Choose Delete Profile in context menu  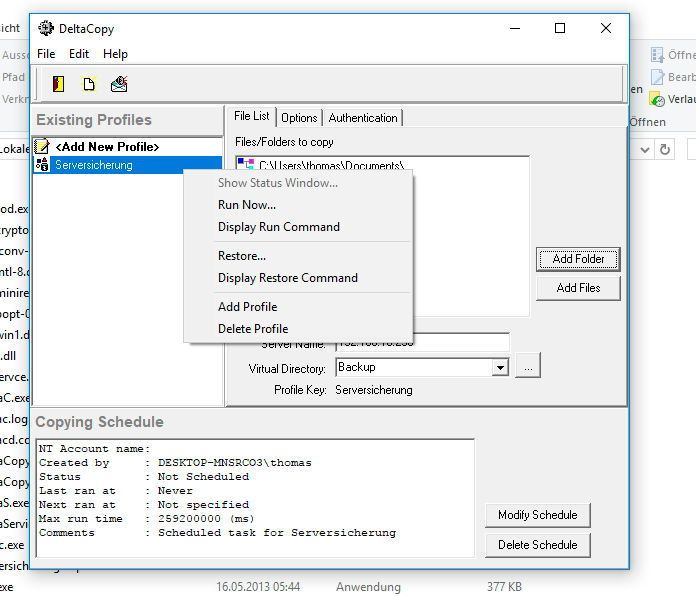[298, 329]
